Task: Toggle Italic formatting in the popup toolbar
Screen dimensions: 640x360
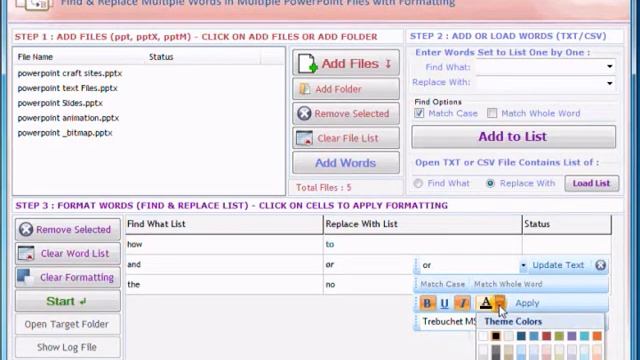Action: (462, 303)
